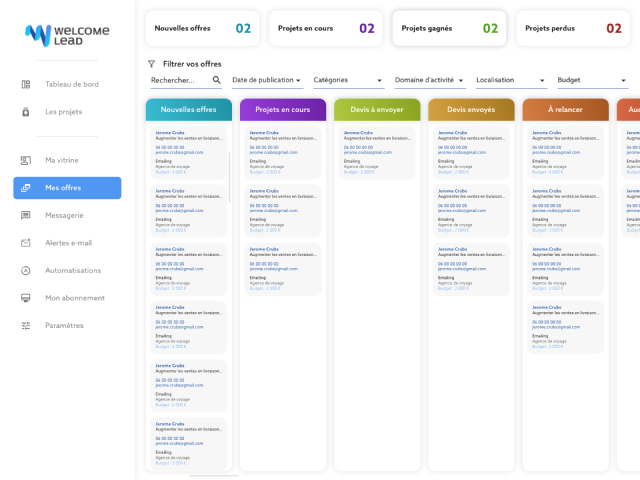
Task: Open Ma vitrine page
Action: tap(62, 160)
